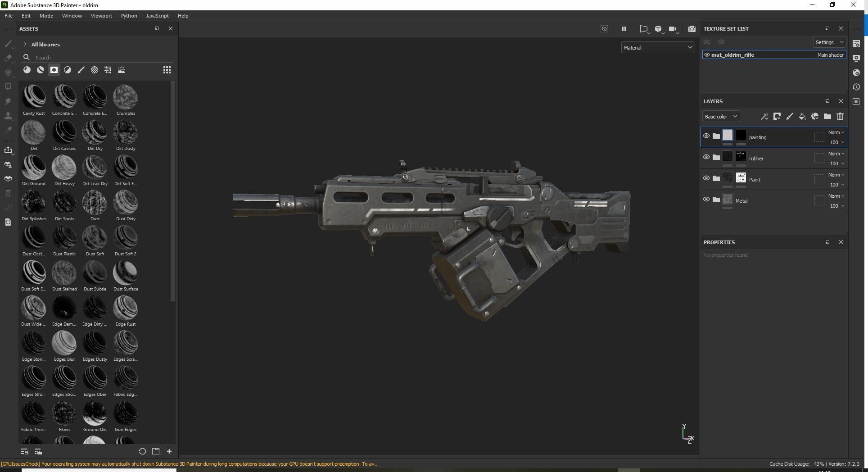Select the Paint brush tool in left toolbar
This screenshot has width=868, height=472.
(x=8, y=44)
